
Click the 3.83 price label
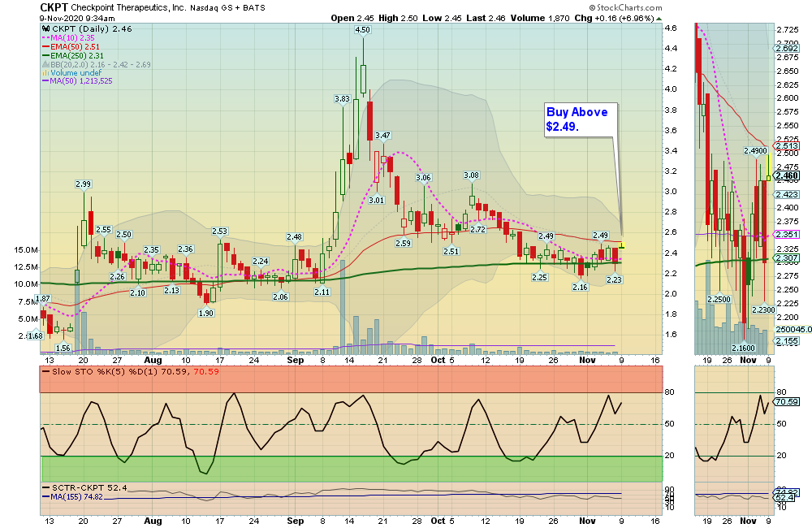pyautogui.click(x=343, y=98)
